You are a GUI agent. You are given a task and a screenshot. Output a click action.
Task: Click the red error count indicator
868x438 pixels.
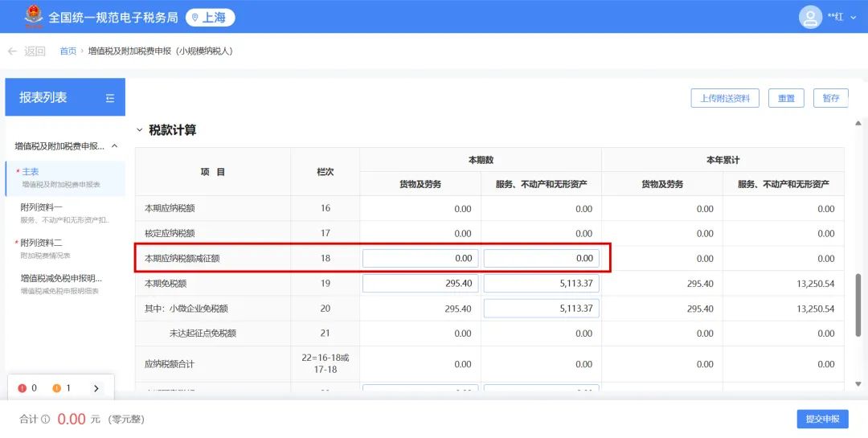(x=27, y=388)
